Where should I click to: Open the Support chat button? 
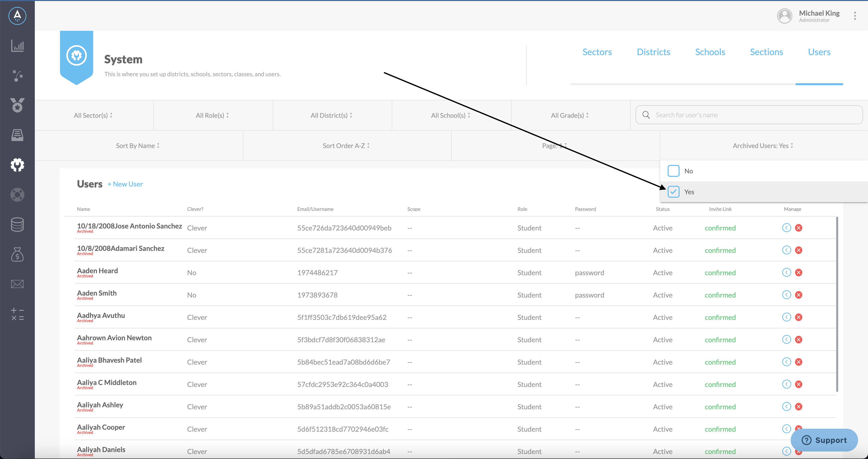click(824, 440)
